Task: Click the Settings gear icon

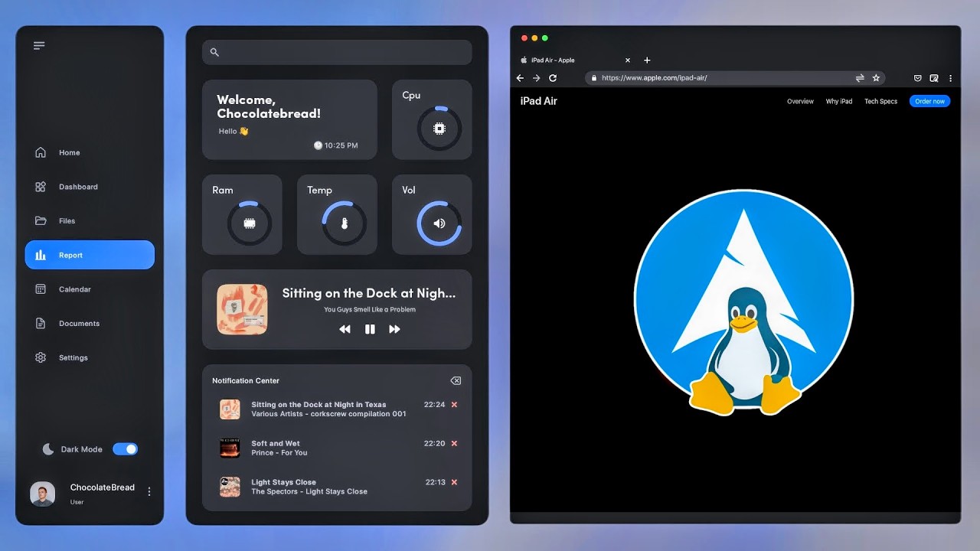Action: [41, 357]
